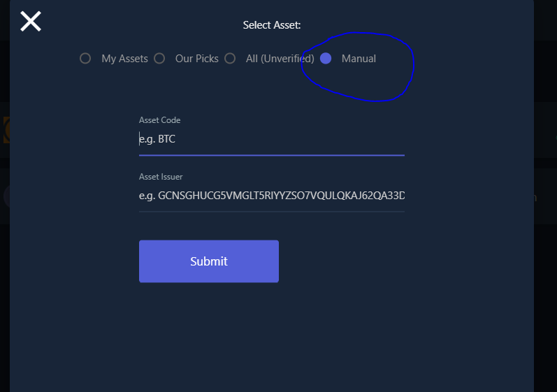This screenshot has height=392, width=557.
Task: Click the Asset Issuer field label
Action: pos(161,177)
